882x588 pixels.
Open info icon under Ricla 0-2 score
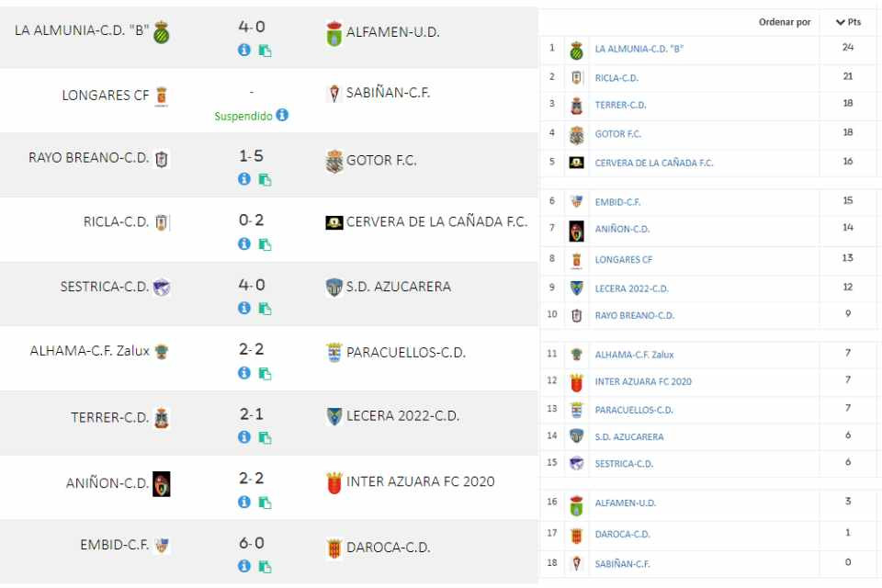(244, 243)
